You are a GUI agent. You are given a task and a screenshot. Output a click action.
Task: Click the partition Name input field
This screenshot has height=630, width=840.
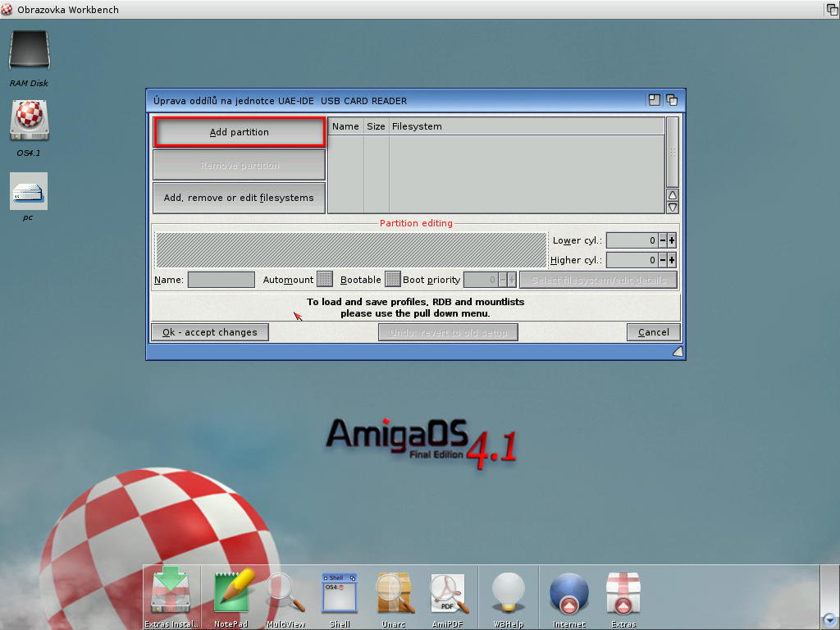tap(221, 280)
